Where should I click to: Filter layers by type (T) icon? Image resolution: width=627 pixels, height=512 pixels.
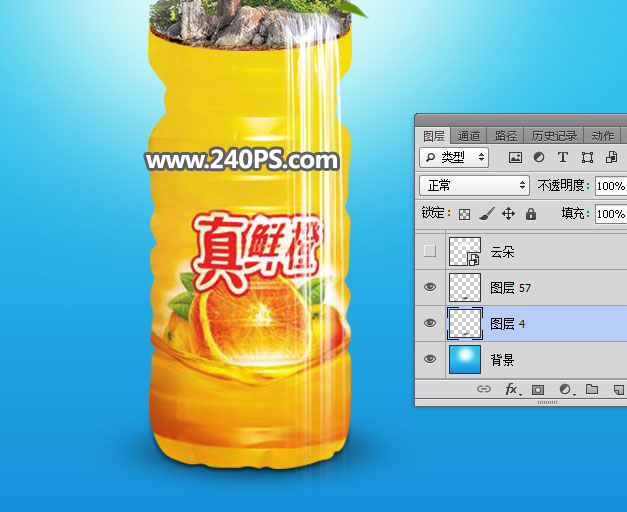pos(562,158)
